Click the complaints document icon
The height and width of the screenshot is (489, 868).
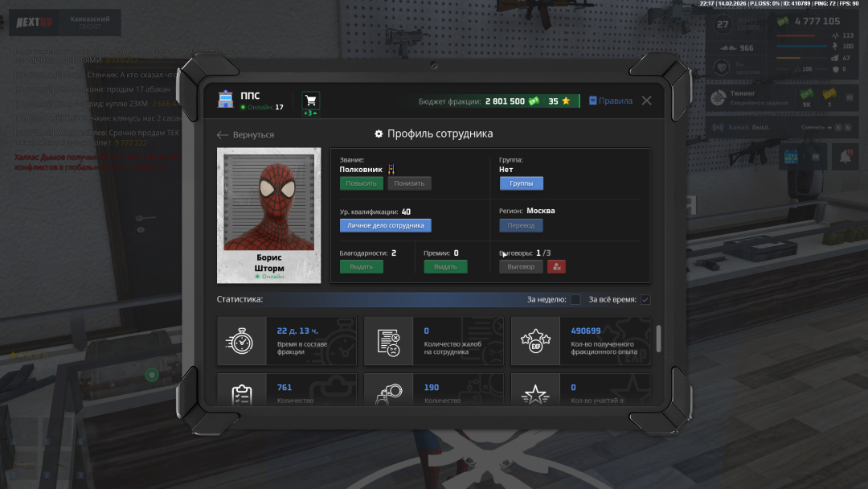coord(388,342)
